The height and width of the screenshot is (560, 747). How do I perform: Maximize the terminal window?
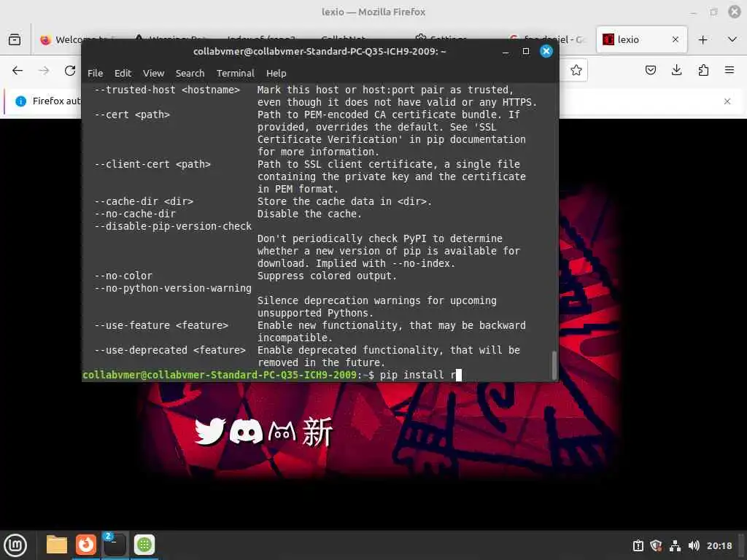tap(526, 52)
